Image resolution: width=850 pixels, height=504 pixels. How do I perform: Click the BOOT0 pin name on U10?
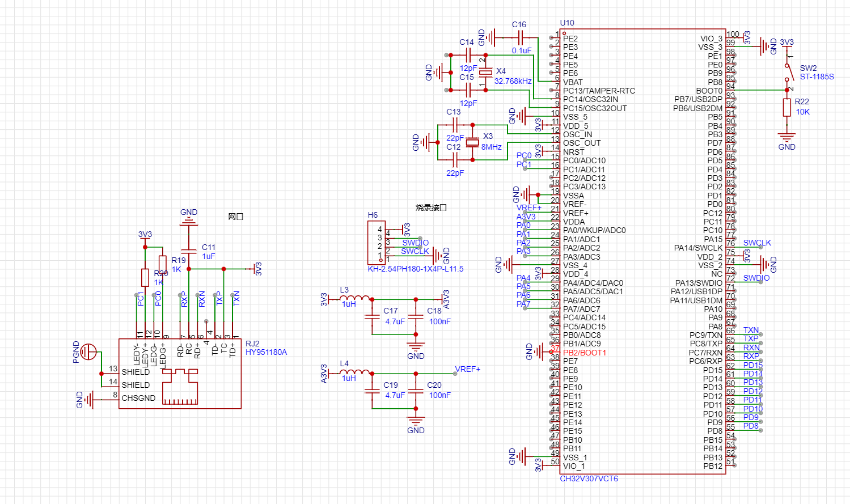coord(709,91)
